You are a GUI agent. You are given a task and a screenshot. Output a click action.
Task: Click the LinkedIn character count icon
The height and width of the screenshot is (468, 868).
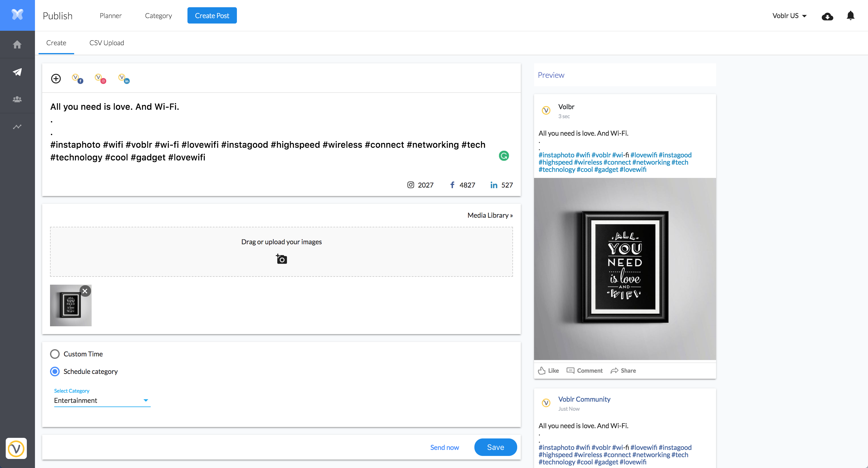[494, 185]
